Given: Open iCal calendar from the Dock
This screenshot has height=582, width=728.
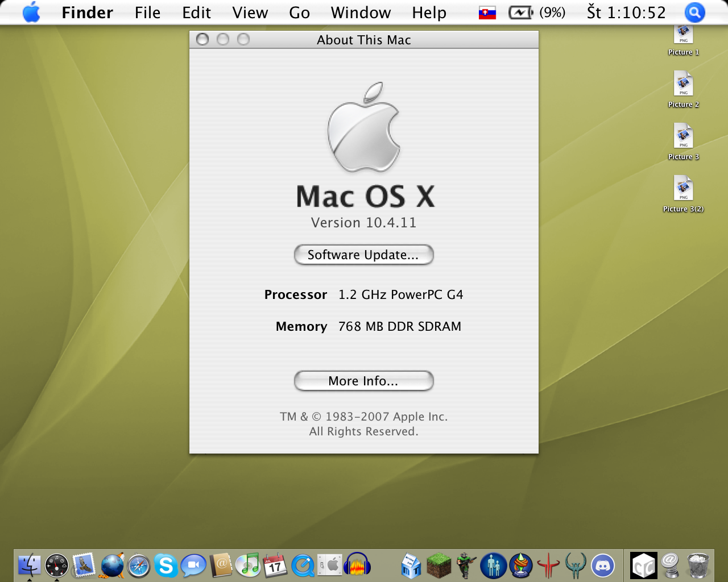Looking at the screenshot, I should pos(275,566).
